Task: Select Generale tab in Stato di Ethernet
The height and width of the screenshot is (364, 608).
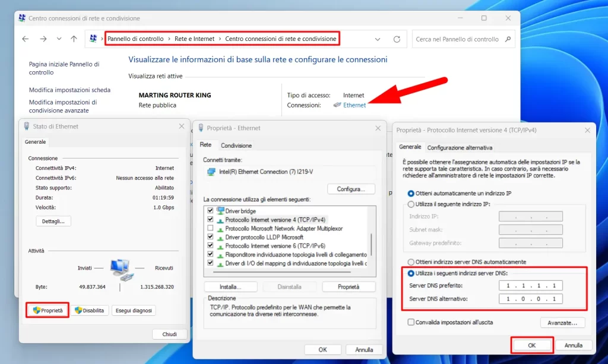Action: [x=35, y=142]
